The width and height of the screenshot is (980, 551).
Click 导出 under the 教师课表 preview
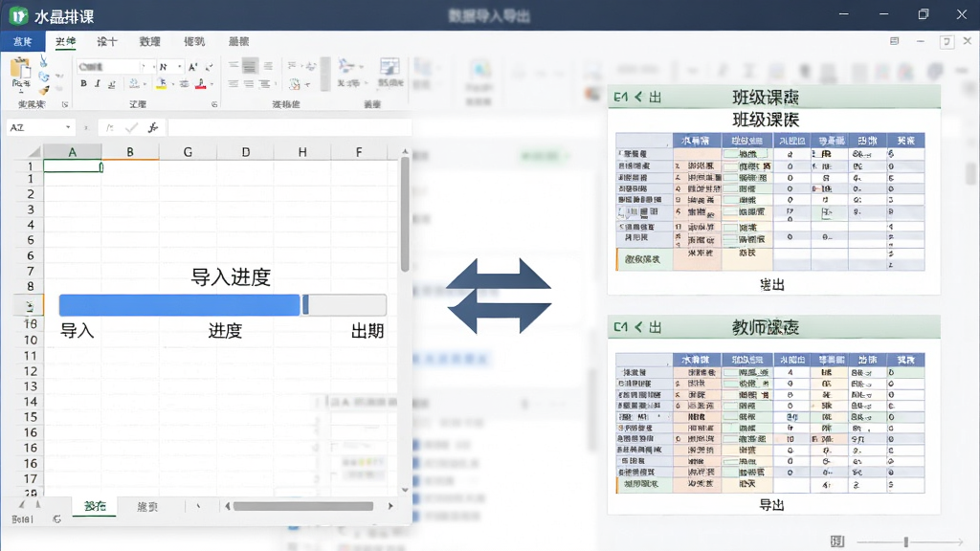pos(772,505)
